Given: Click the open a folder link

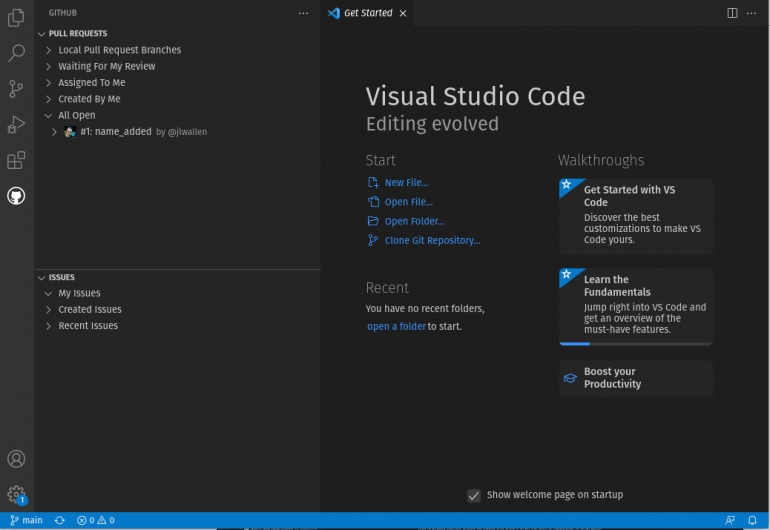Looking at the screenshot, I should pos(396,326).
